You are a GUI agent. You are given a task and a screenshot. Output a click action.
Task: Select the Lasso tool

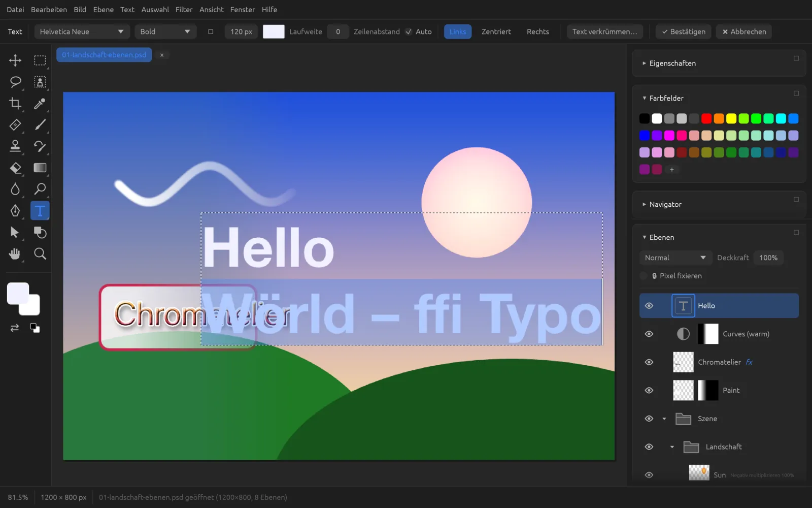(x=15, y=82)
